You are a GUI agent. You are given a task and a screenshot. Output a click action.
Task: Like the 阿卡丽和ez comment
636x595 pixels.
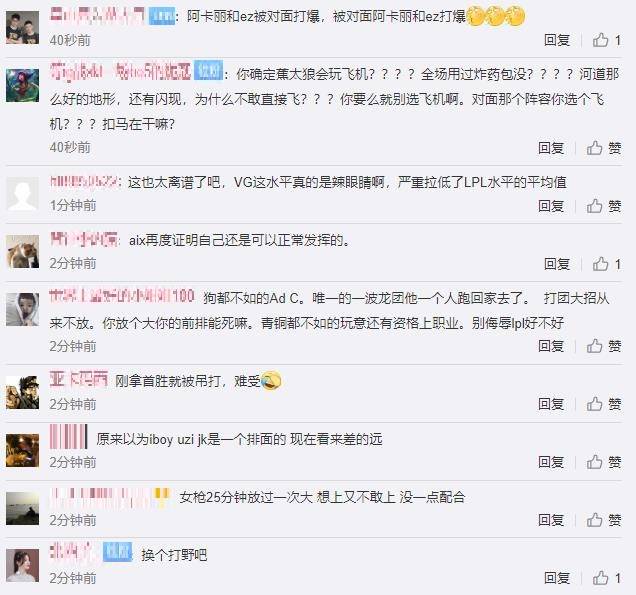click(606, 40)
